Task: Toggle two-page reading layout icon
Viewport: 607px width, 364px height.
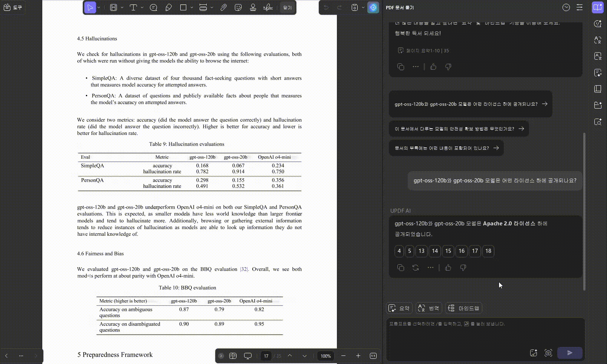Action: 233,356
